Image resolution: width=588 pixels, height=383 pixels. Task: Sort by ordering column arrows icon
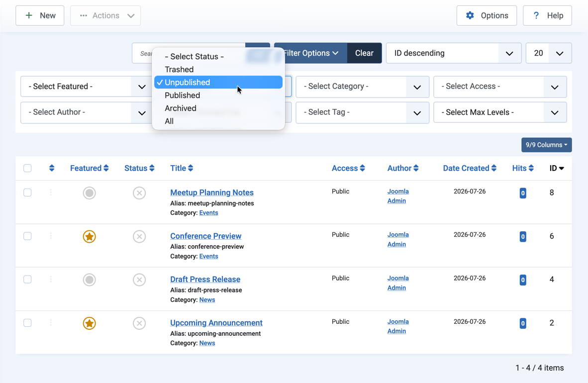point(52,168)
